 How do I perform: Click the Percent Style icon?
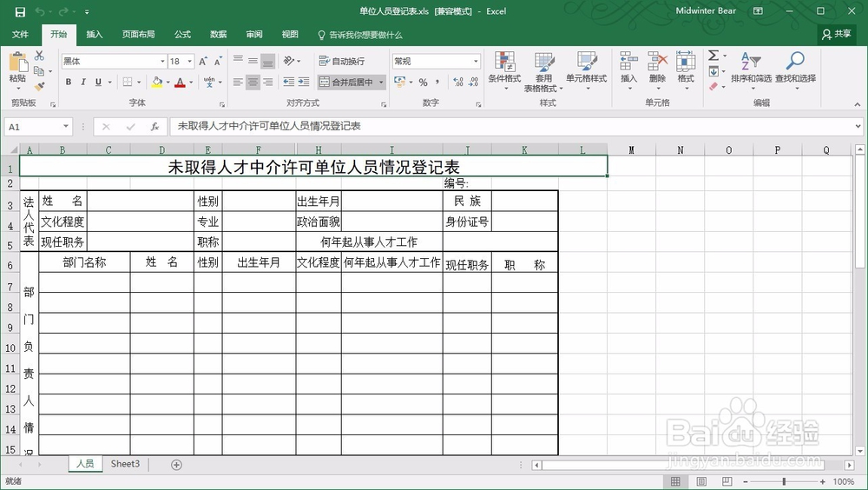423,82
